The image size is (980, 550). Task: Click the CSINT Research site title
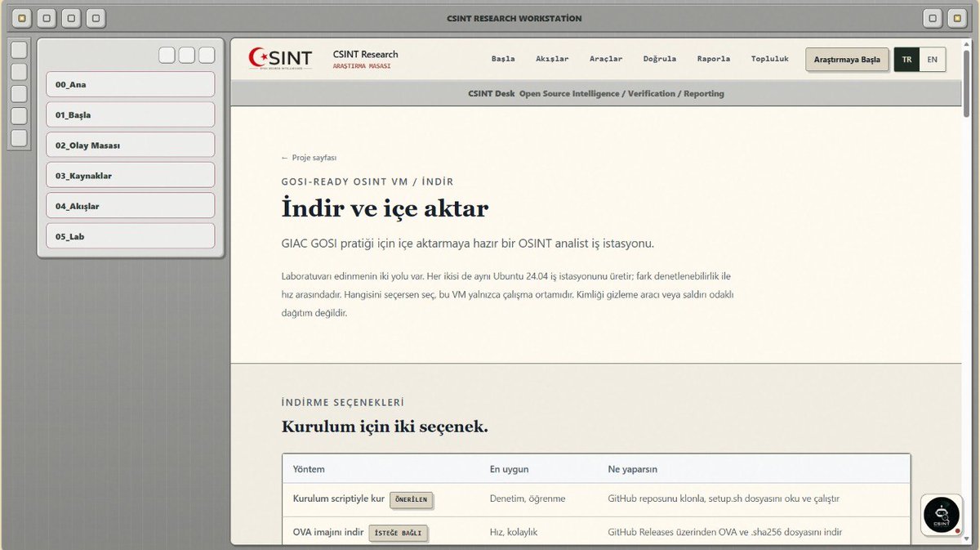pyautogui.click(x=365, y=54)
